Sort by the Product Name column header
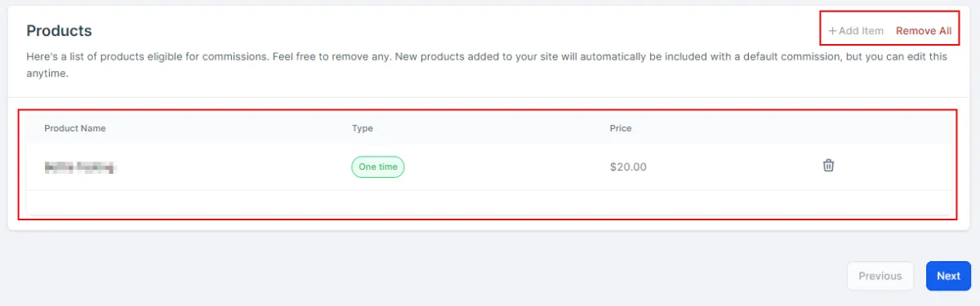Screen dimensions: 980x306 point(75,128)
